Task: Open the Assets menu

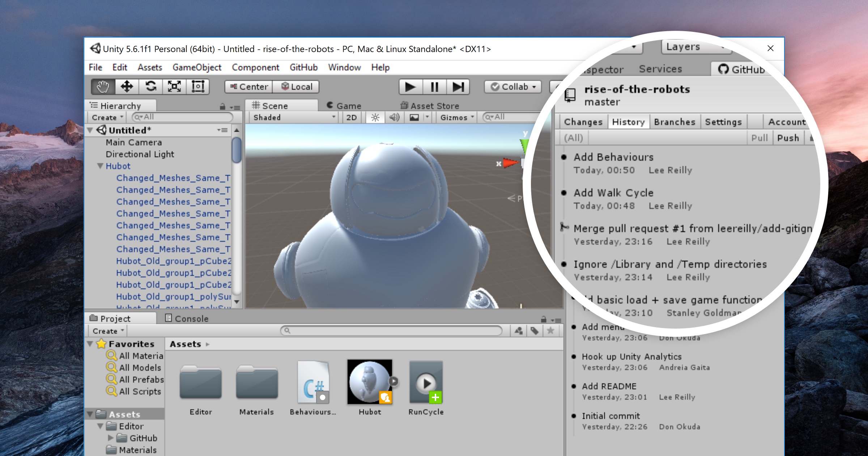Action: [150, 67]
